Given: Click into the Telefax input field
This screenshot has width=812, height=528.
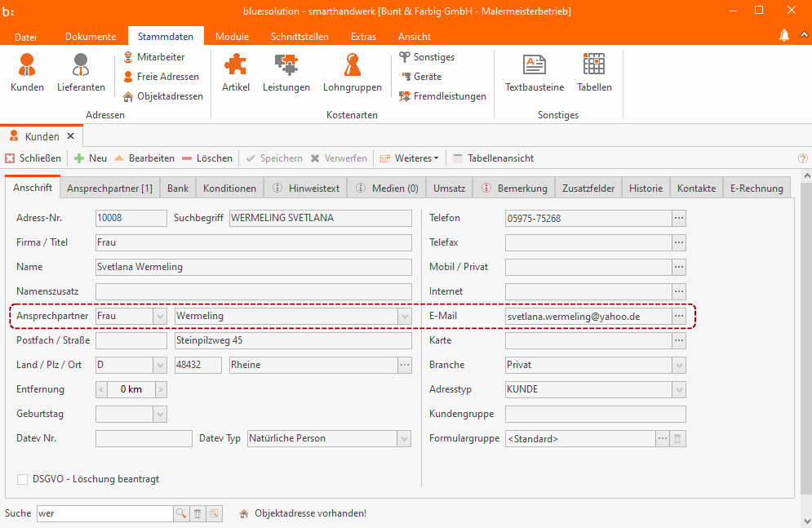Looking at the screenshot, I should point(588,242).
